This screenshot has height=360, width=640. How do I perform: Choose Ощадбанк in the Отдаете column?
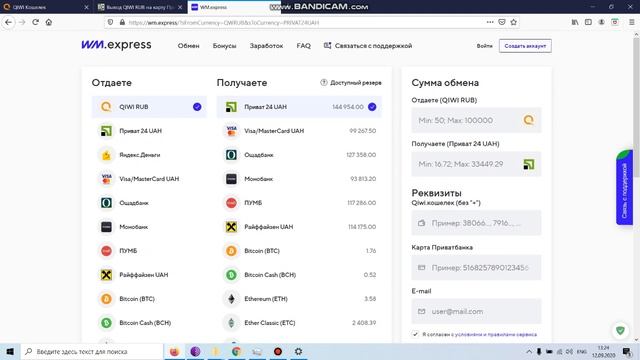149,203
